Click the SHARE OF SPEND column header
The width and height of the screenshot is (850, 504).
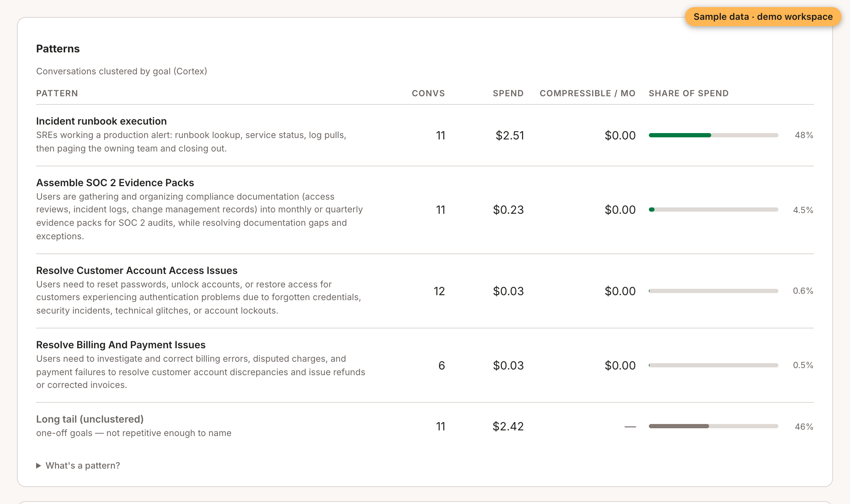[688, 93]
